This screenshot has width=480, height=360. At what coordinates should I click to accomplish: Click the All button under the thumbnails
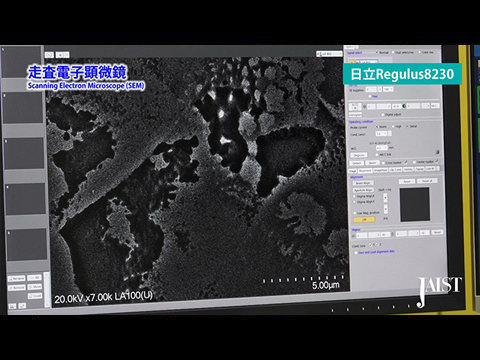pyautogui.click(x=34, y=277)
